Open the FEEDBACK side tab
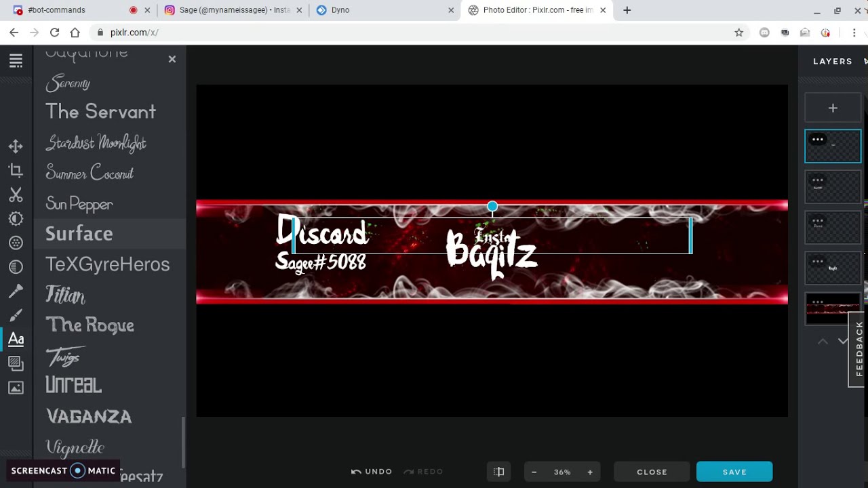This screenshot has width=868, height=488. 859,349
